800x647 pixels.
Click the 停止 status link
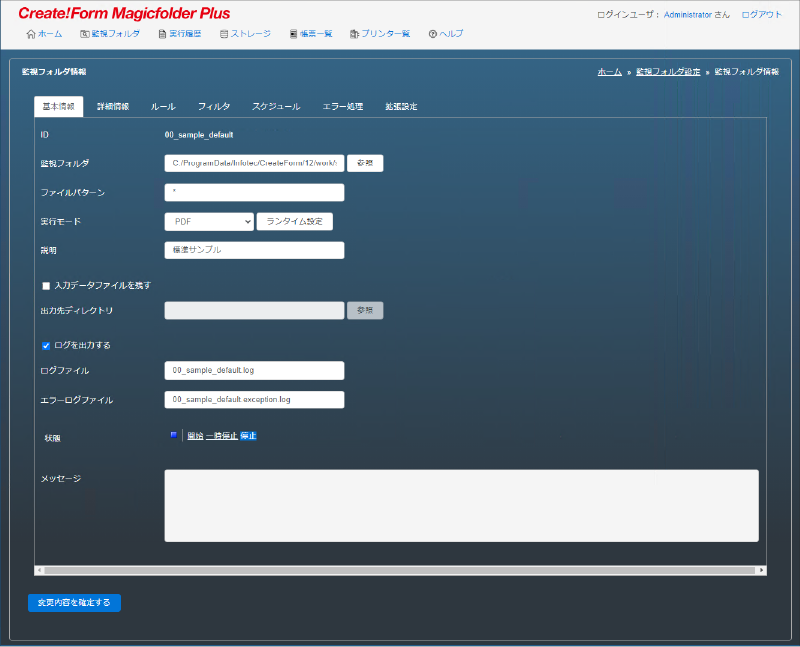pos(248,436)
